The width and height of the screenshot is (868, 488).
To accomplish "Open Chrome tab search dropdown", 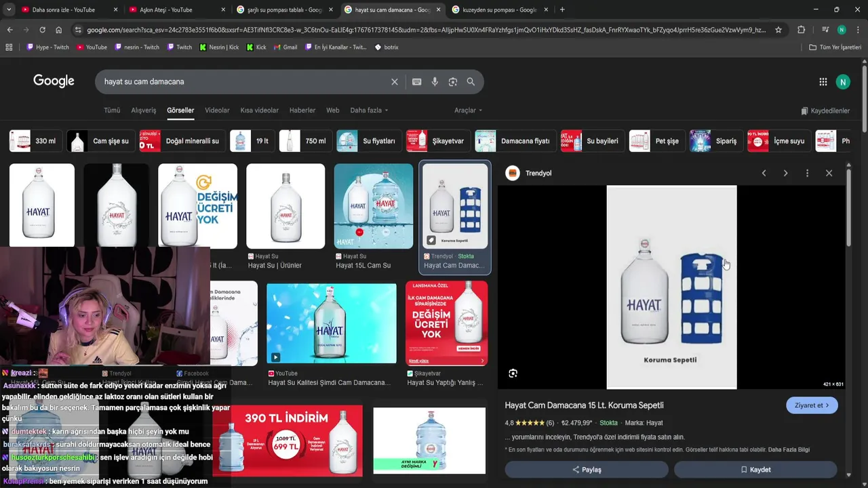I will point(9,9).
